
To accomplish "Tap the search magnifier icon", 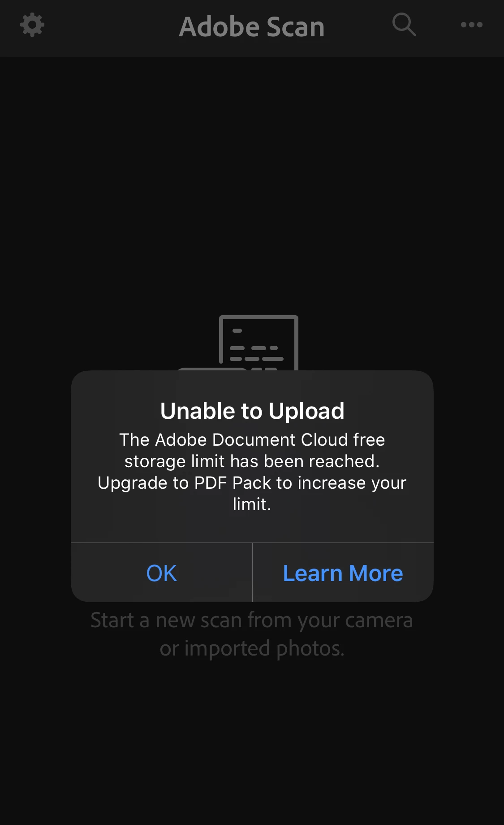I will click(404, 25).
